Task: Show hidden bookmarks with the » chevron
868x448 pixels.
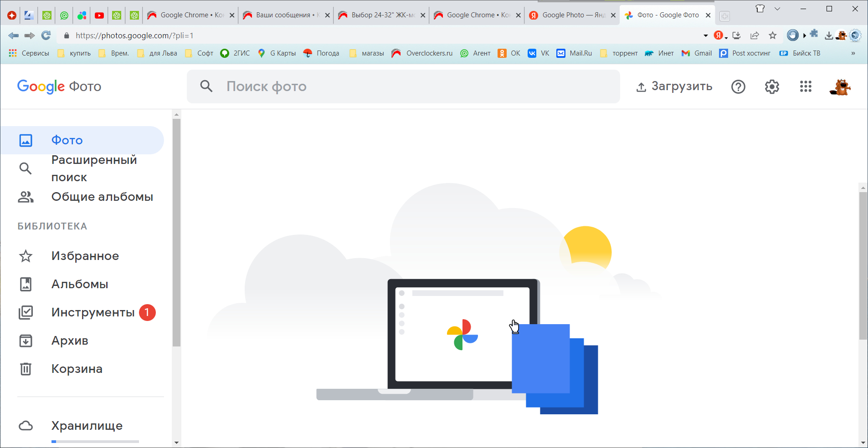Action: pyautogui.click(x=853, y=53)
